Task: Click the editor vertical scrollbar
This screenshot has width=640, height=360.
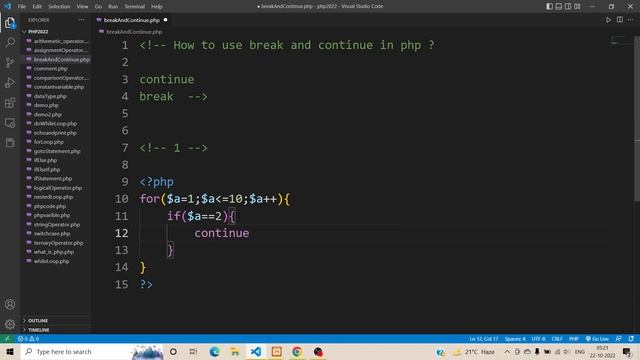Action: (x=637, y=118)
